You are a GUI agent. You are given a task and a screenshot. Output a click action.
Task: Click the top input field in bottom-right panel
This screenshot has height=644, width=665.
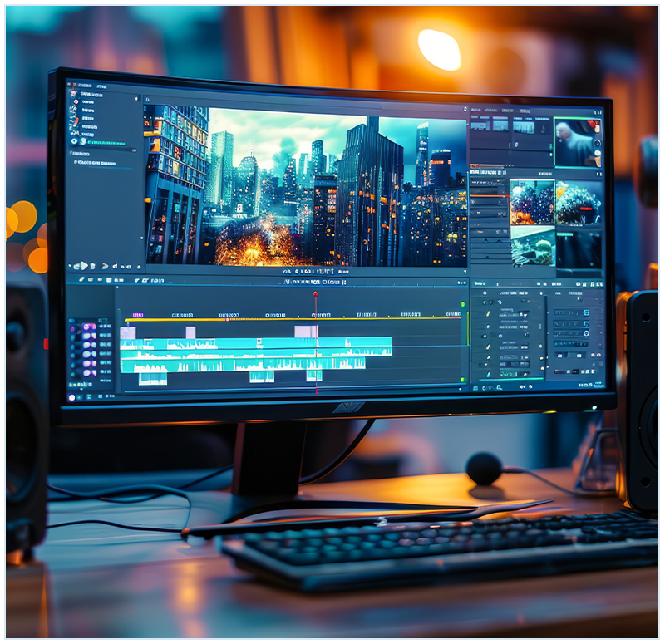570,312
